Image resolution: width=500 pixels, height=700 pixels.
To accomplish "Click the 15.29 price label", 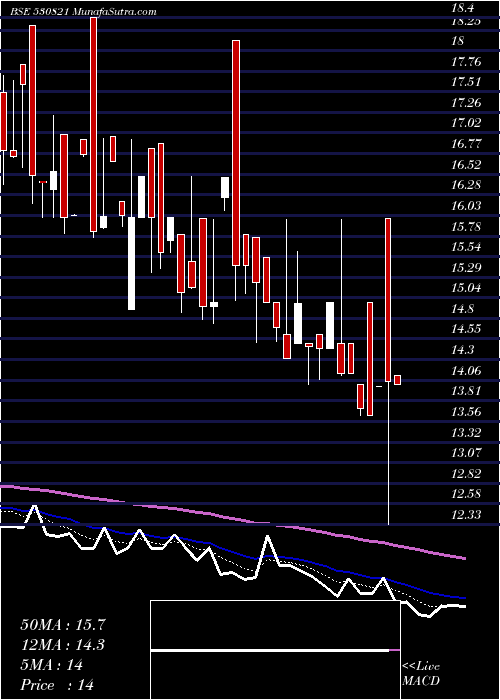I will 466,267.
